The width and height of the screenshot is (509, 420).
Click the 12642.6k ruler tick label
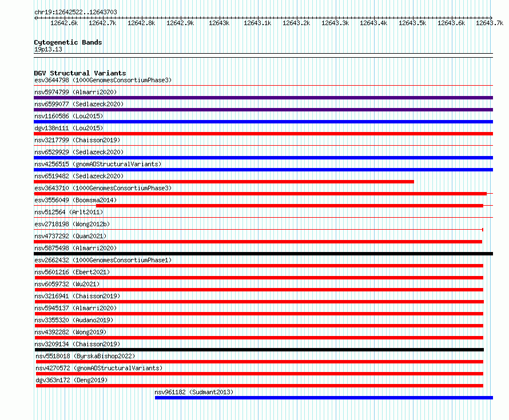pos(64,23)
